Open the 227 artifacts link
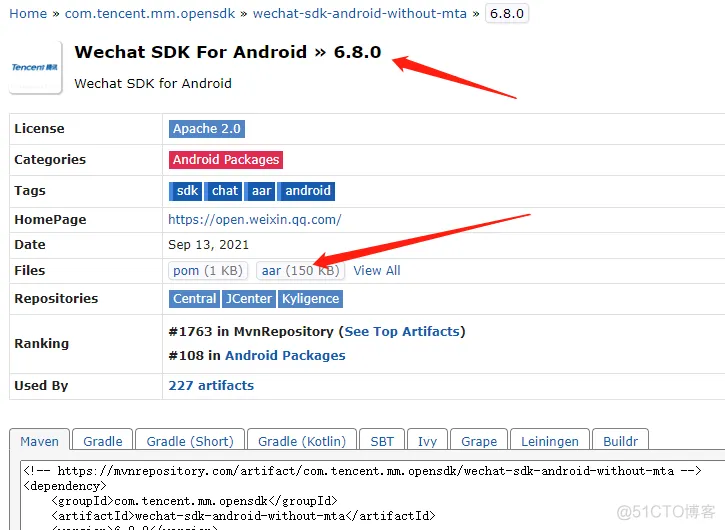Viewport: 725px width, 530px height. coord(211,385)
